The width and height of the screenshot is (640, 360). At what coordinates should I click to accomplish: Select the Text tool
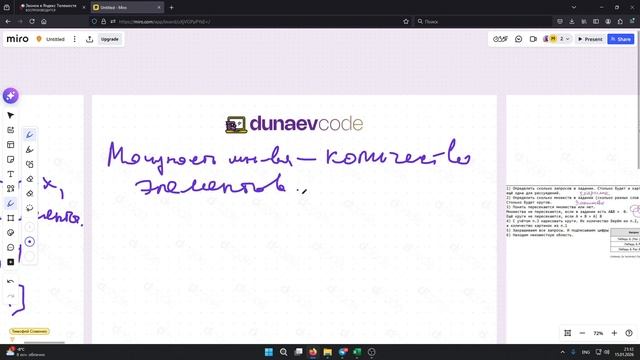coord(11,174)
